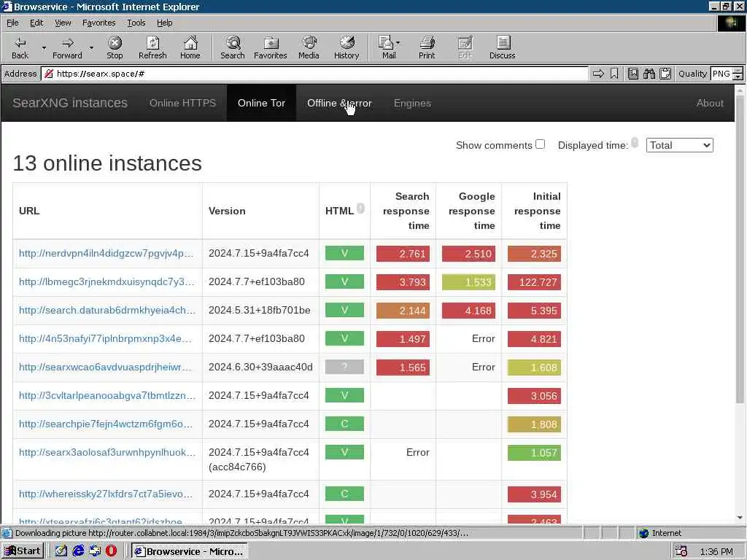
Task: Open the Mail button dropdown arrow
Action: (x=398, y=43)
